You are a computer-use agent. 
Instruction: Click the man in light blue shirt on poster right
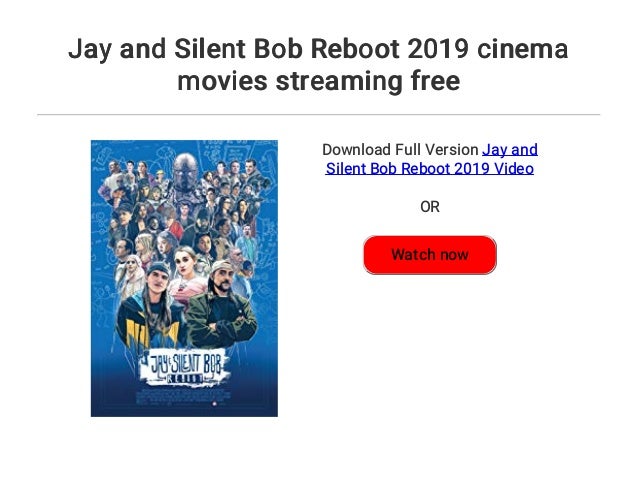click(x=246, y=244)
